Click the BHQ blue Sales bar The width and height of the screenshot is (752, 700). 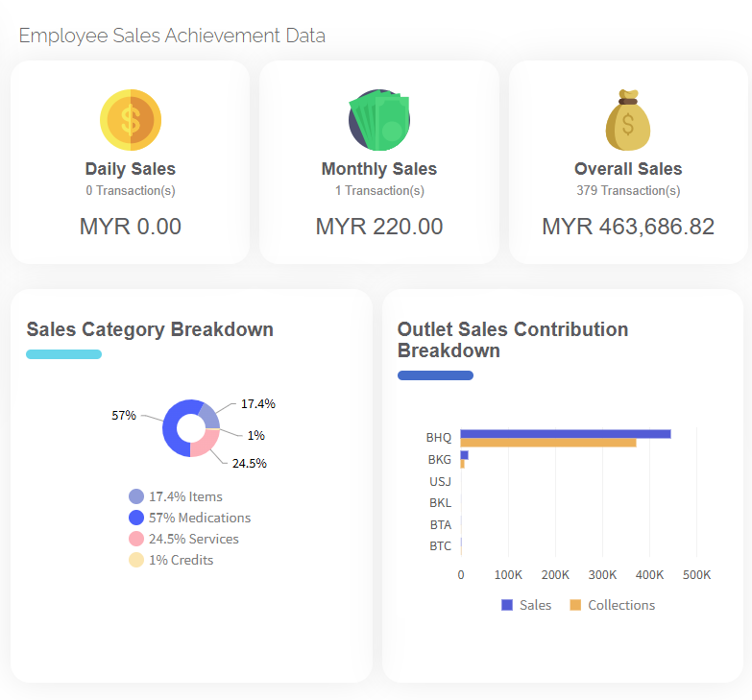coord(565,433)
